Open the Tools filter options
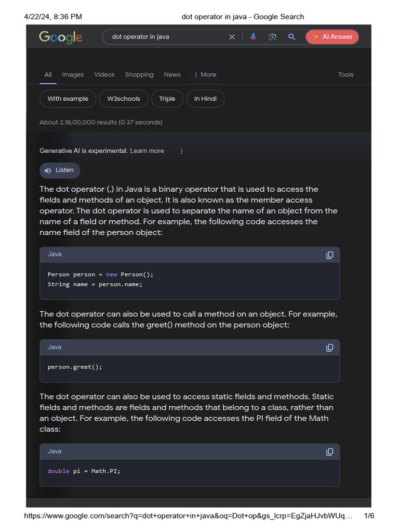This screenshot has height=532, width=399. point(345,75)
